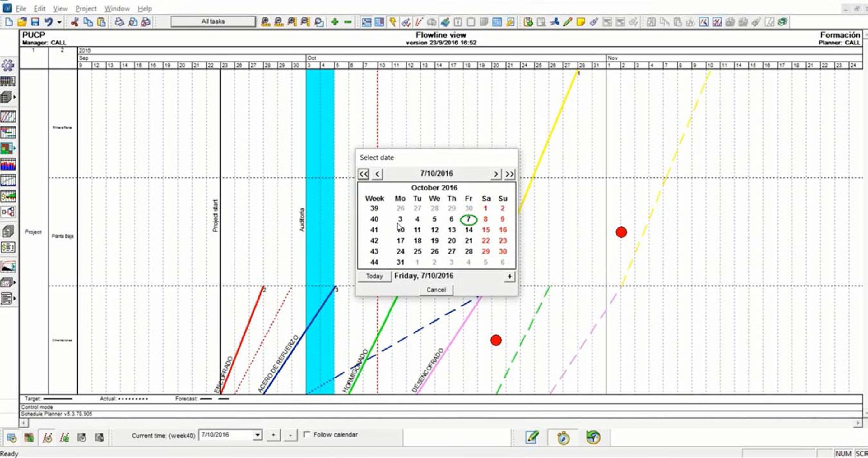This screenshot has width=868, height=458.
Task: Open the All tasks filter dropdown
Action: point(213,21)
